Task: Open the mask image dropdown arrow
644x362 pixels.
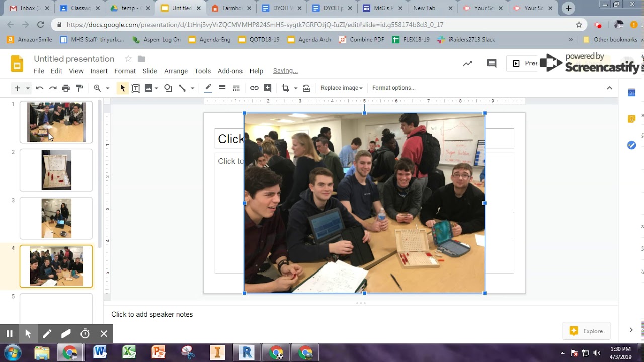Action: 295,88
